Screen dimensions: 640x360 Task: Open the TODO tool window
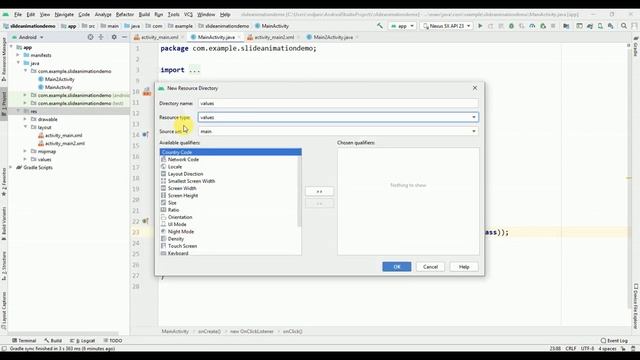point(113,340)
